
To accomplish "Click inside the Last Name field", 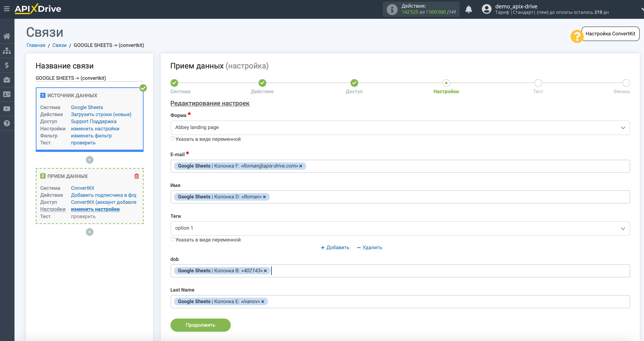I will point(400,302).
